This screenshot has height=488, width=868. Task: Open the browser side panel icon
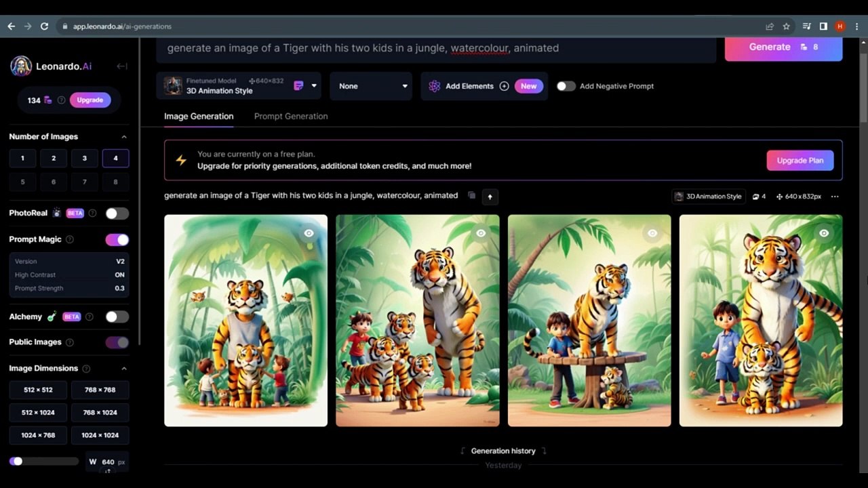tap(823, 26)
